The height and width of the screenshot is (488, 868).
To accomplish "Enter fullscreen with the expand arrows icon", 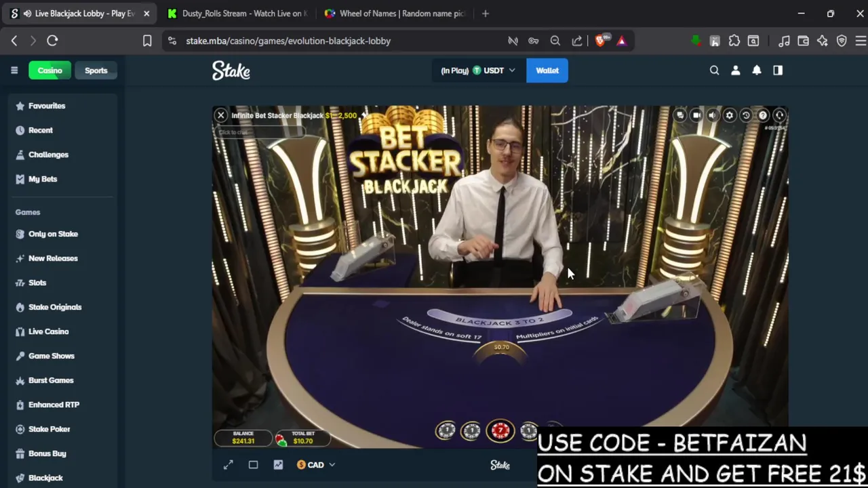I will coord(229,465).
